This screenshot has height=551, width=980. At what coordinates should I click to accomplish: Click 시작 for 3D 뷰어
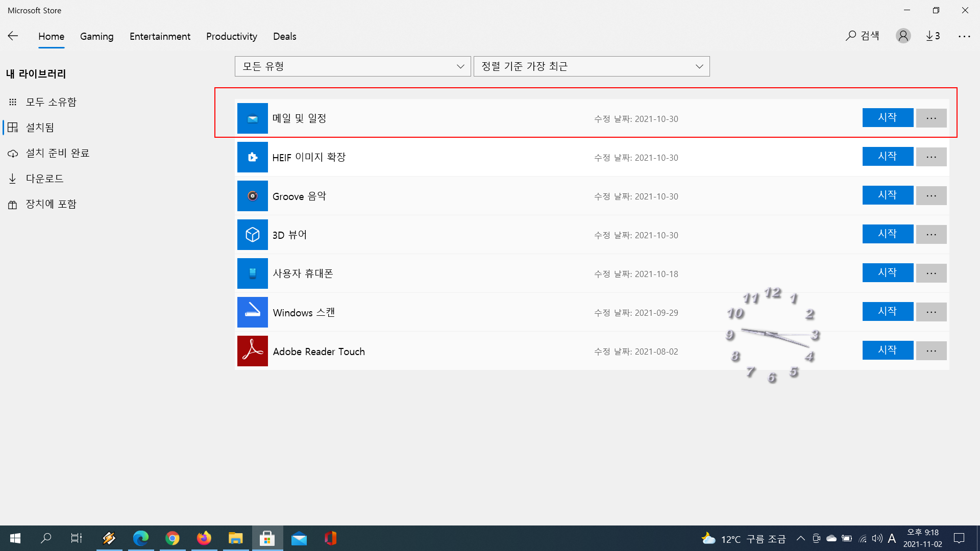(x=888, y=234)
